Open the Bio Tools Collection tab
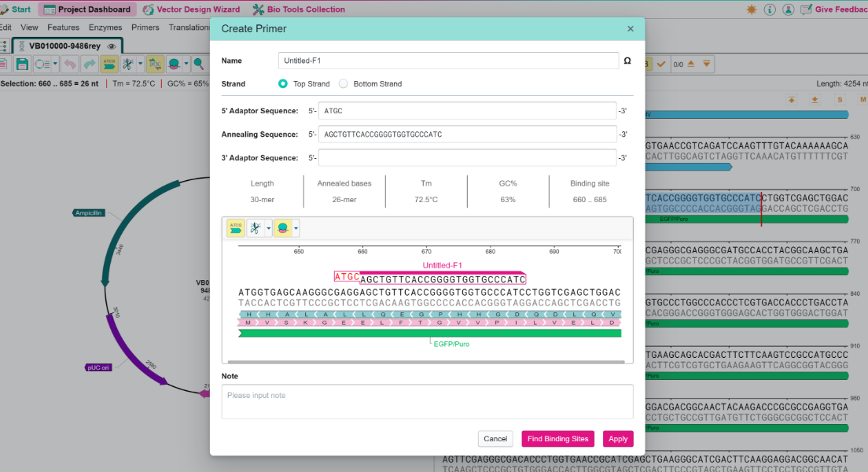 [299, 9]
